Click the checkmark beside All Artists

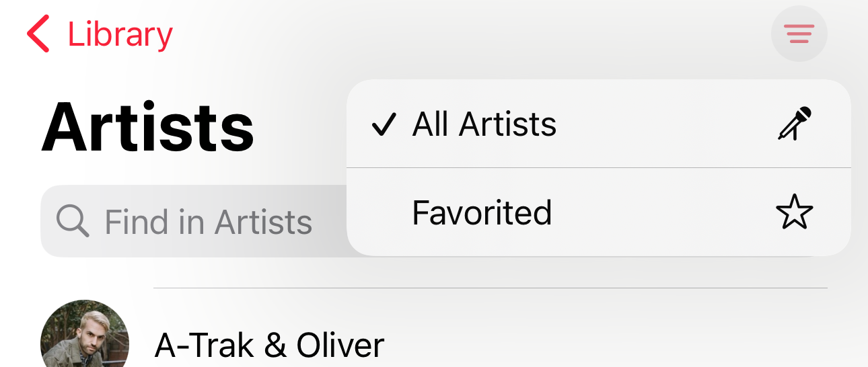[x=384, y=124]
